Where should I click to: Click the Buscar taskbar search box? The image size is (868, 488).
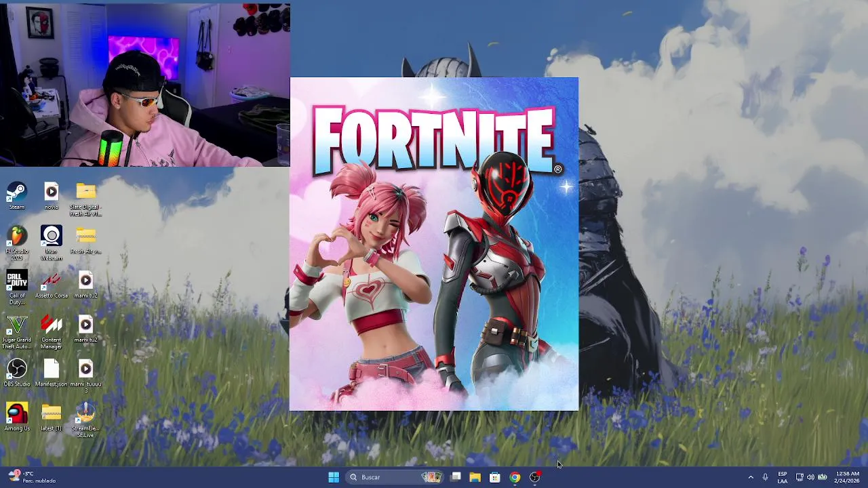click(x=395, y=477)
